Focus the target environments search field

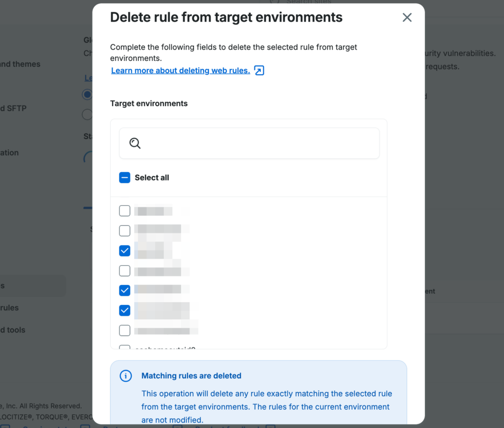(x=256, y=143)
